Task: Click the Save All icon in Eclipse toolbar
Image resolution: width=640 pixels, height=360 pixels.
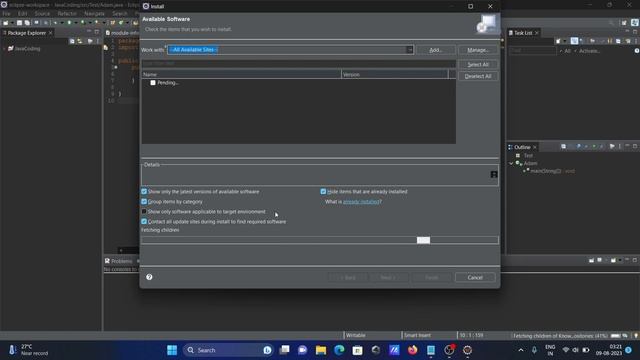Action: point(27,23)
